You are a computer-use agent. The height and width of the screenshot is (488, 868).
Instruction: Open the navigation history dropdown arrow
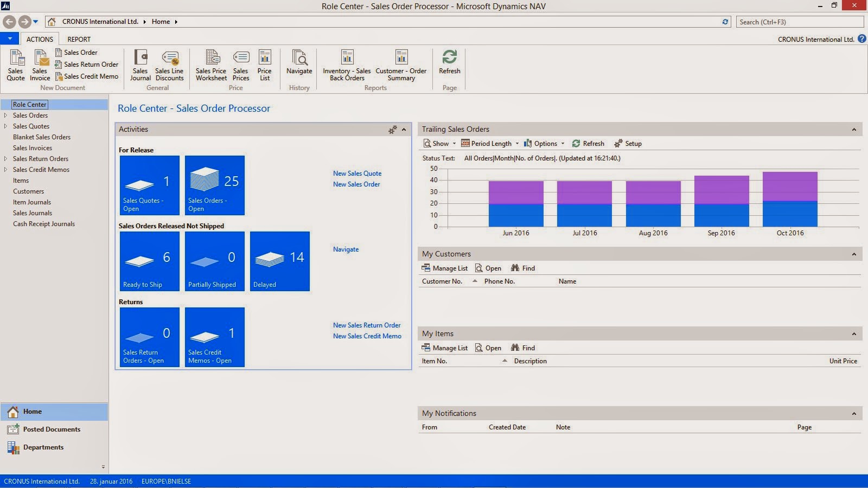[x=36, y=22]
